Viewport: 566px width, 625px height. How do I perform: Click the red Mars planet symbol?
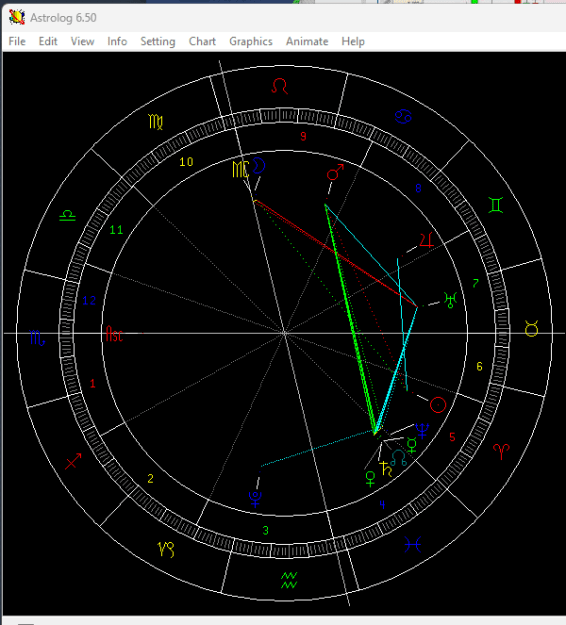tap(335, 172)
